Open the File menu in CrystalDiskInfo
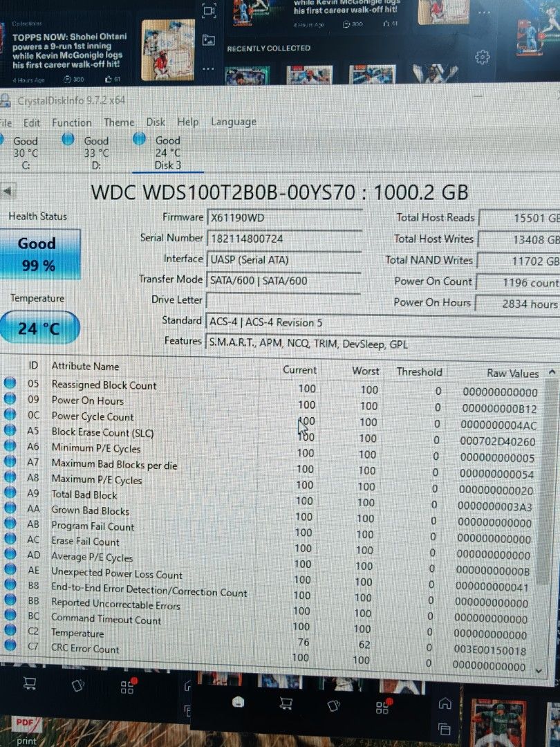 [x=6, y=123]
